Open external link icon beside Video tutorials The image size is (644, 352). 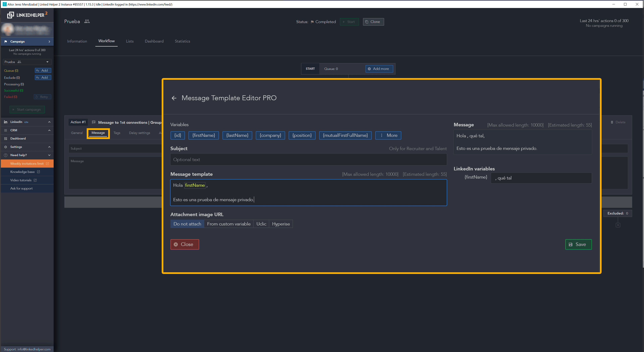point(35,180)
